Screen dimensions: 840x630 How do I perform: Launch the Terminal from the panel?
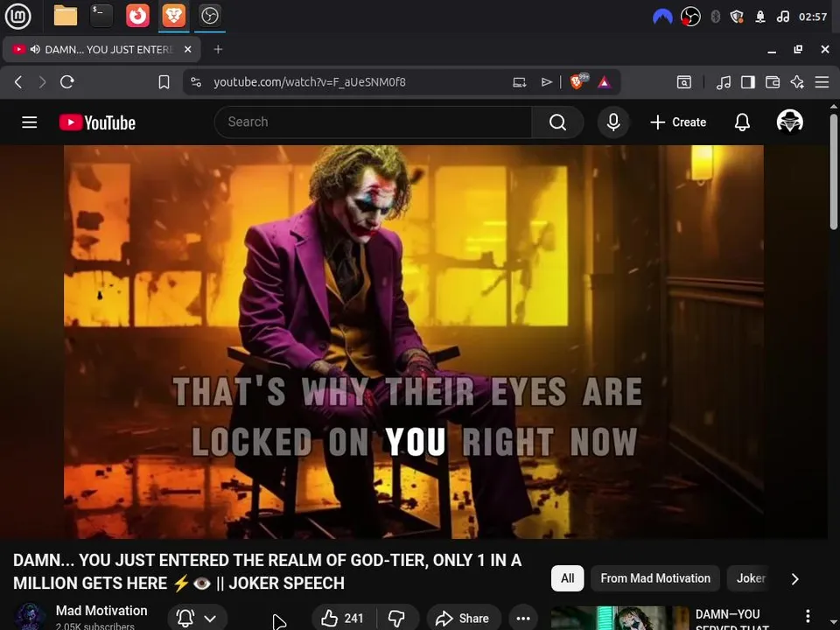101,16
